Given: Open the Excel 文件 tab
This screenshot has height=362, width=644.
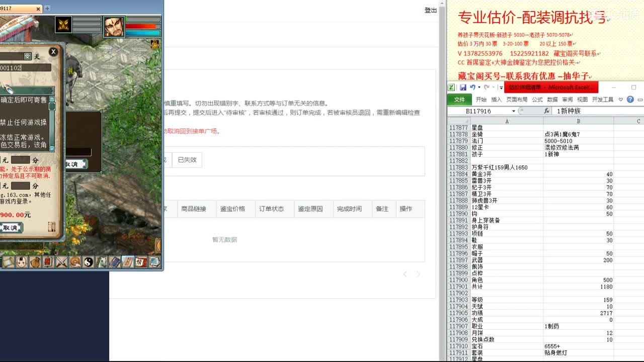Looking at the screenshot, I should (x=459, y=100).
